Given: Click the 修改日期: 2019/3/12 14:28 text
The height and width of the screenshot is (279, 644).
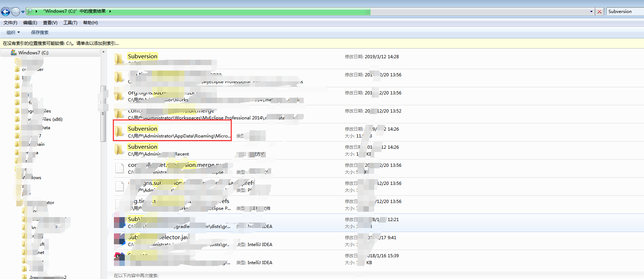Looking at the screenshot, I should [x=372, y=57].
